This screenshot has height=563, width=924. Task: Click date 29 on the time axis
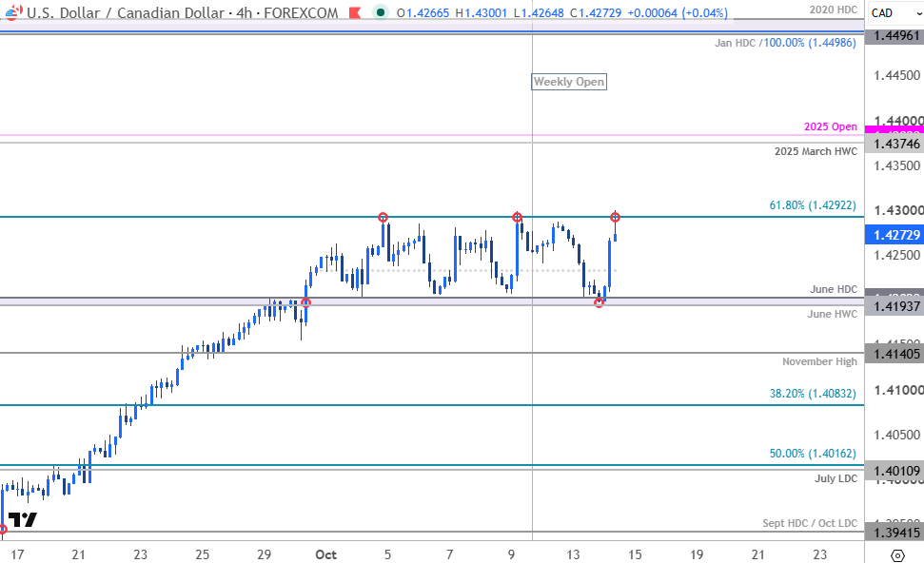(x=264, y=554)
